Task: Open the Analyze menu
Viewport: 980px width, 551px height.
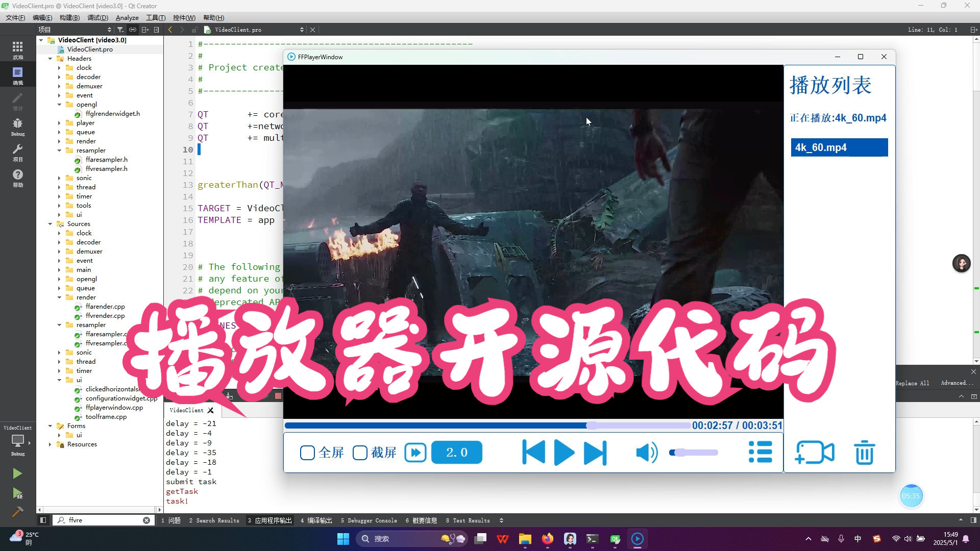Action: click(127, 17)
